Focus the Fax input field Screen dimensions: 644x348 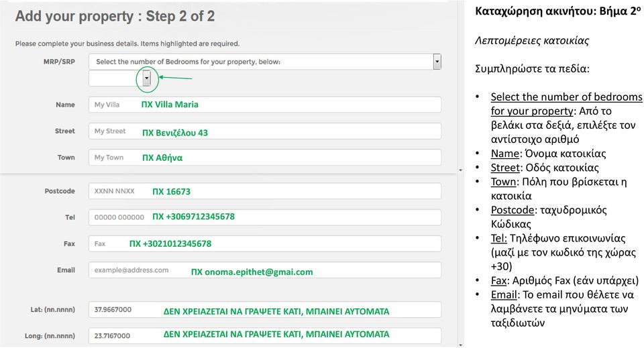tap(265, 244)
